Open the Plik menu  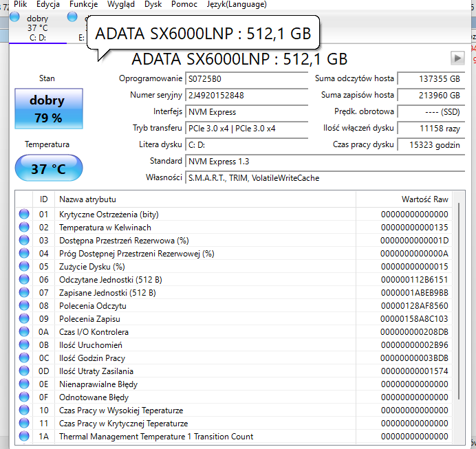[x=20, y=4]
